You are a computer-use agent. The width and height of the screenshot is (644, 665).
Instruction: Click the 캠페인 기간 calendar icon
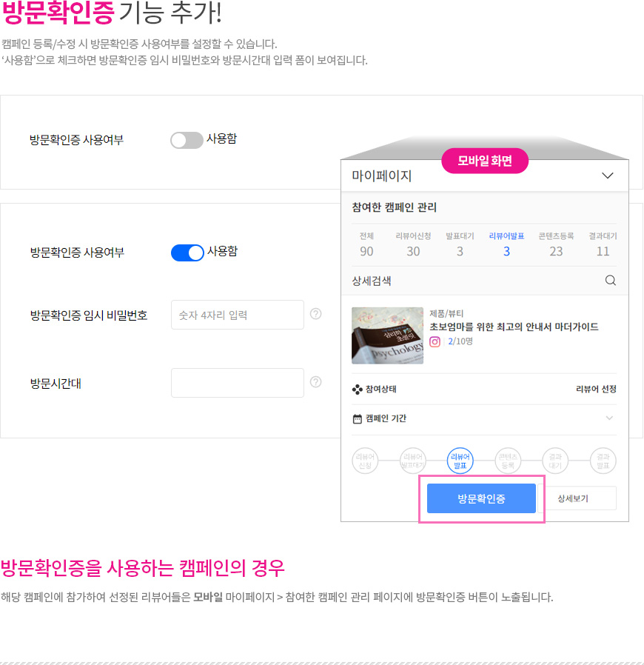tap(358, 418)
